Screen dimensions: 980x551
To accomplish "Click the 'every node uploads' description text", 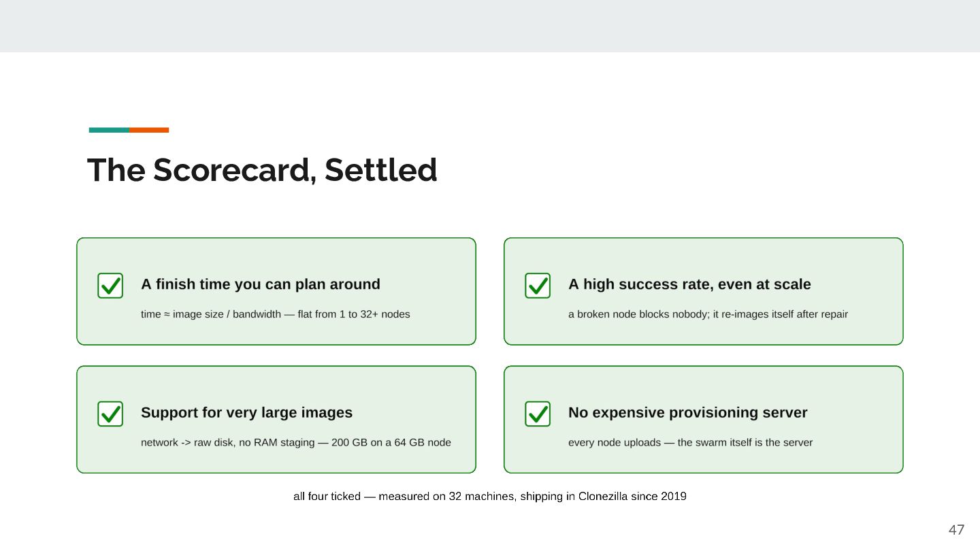I will [690, 442].
